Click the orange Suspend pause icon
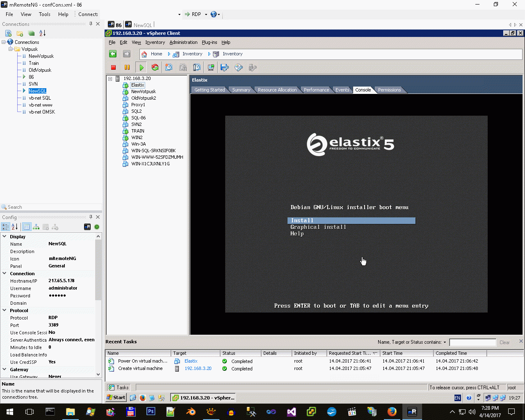 coord(127,68)
